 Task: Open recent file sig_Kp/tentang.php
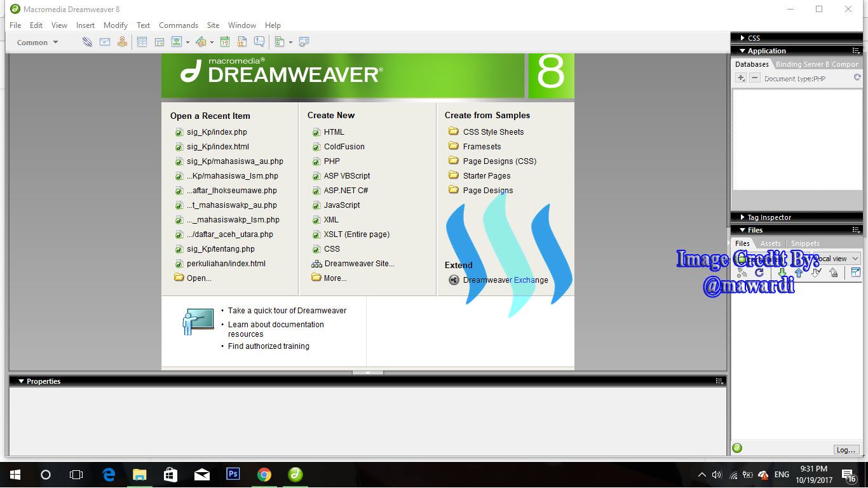click(215, 249)
